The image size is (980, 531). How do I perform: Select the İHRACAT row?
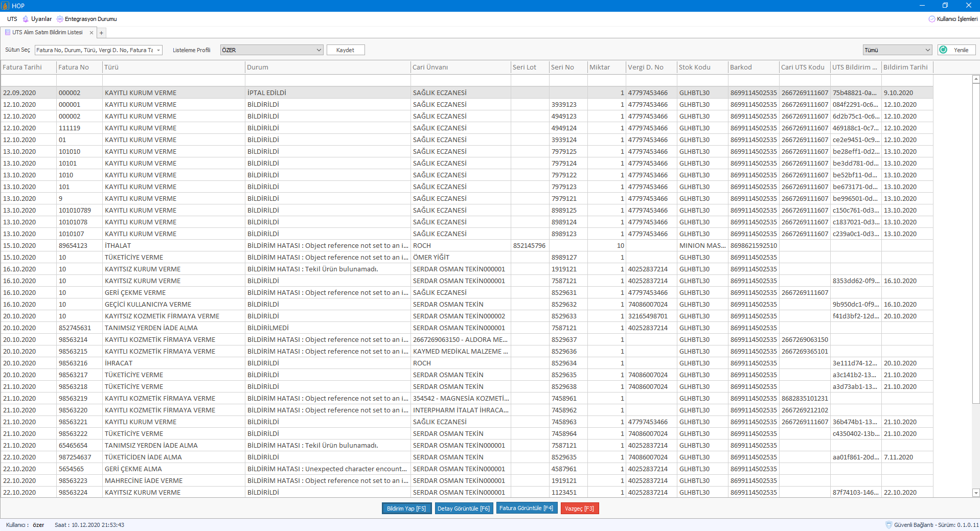[x=467, y=363]
